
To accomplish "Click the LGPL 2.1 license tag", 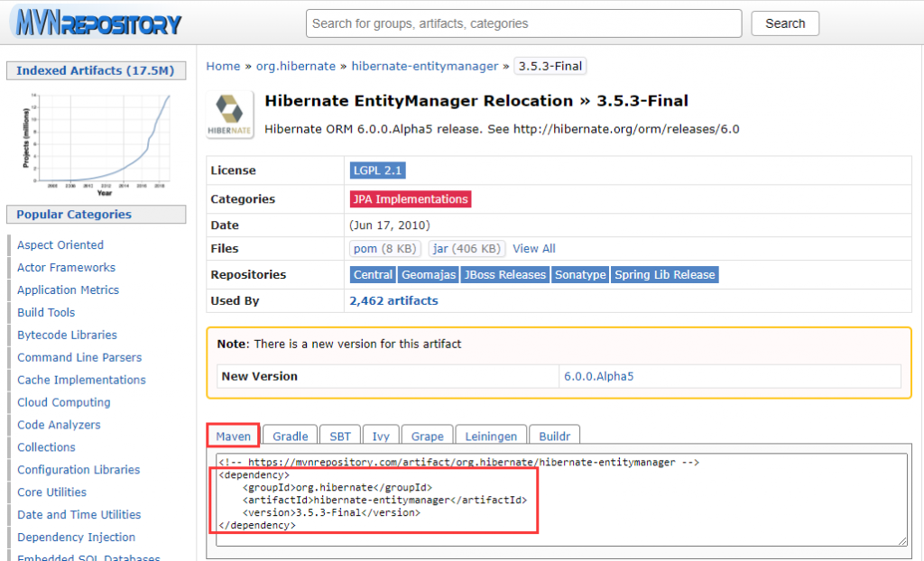I will [378, 170].
